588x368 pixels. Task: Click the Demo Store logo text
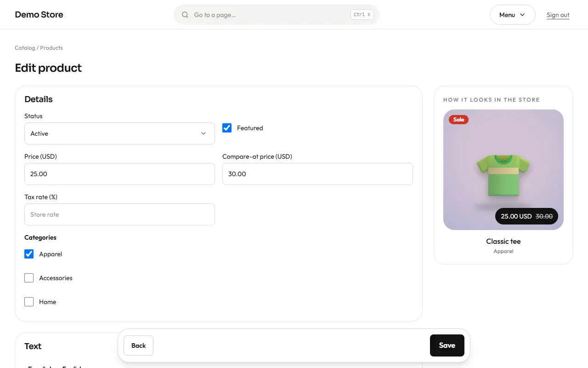(39, 15)
